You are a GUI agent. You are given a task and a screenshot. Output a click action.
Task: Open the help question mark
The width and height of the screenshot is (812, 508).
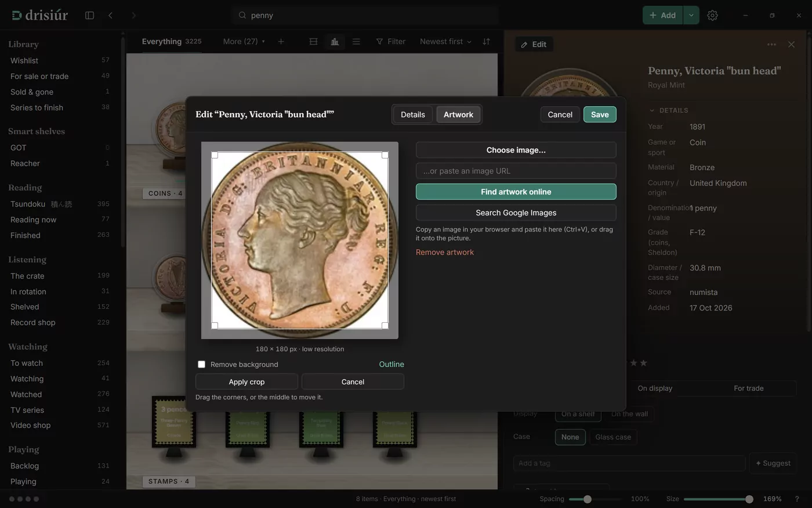tap(796, 499)
